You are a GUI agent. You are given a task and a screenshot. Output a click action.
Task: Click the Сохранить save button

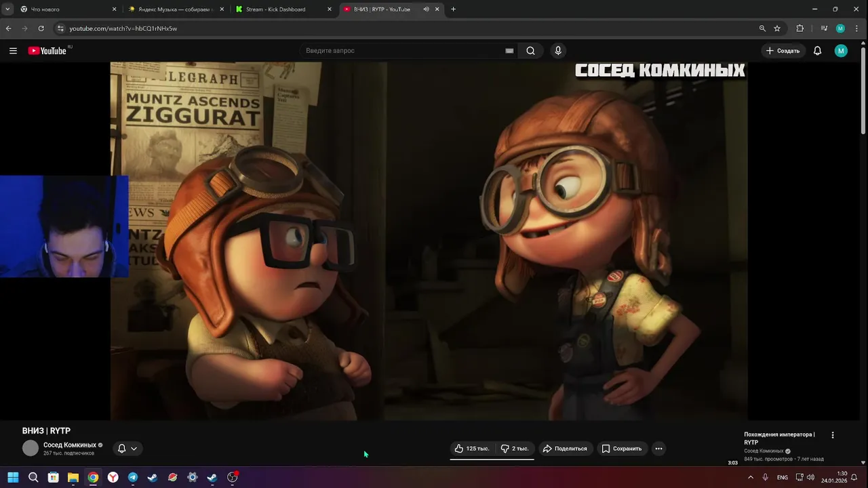point(622,449)
